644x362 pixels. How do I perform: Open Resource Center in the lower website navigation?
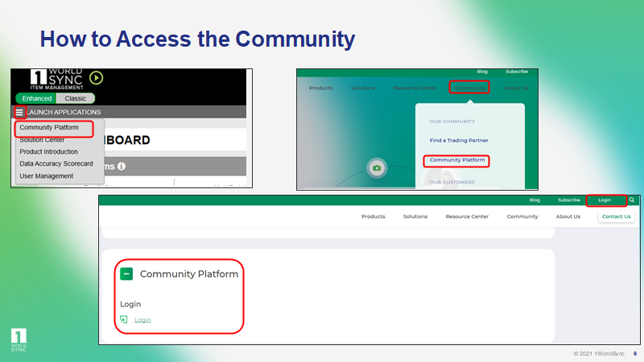pos(467,216)
